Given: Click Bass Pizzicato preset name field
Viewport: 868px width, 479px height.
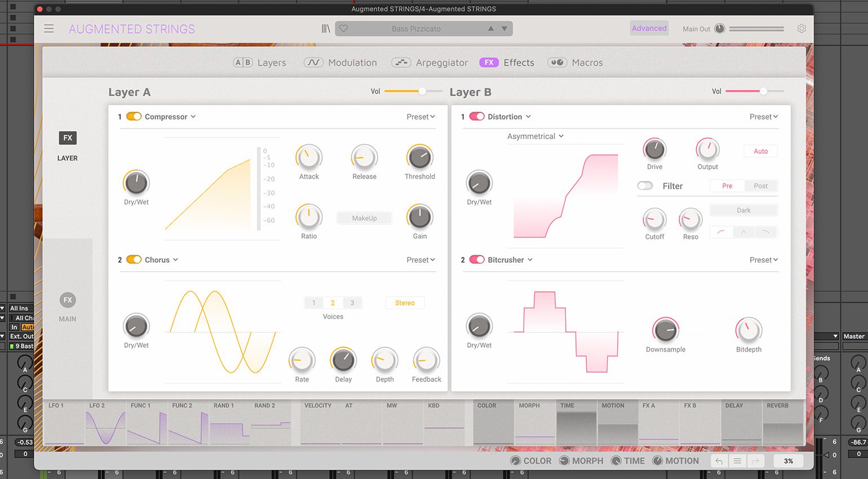Looking at the screenshot, I should 416,29.
